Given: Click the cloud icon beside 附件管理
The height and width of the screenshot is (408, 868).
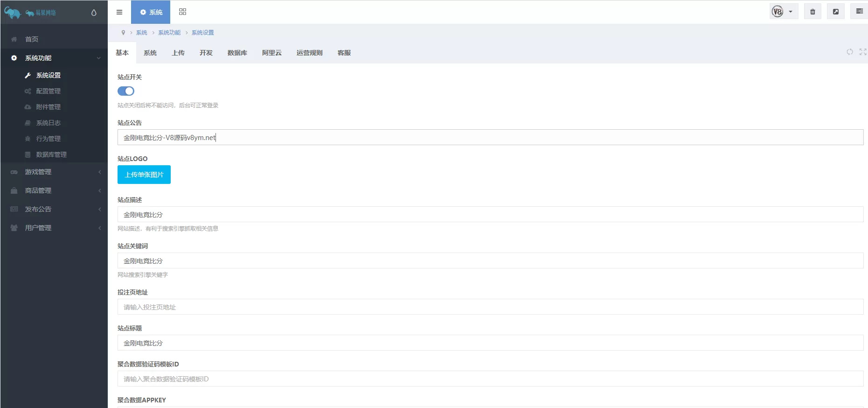Looking at the screenshot, I should coord(28,107).
